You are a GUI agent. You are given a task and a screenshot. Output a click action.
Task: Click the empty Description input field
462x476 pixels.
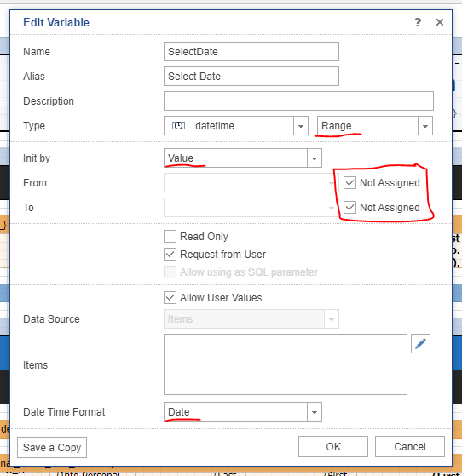298,101
